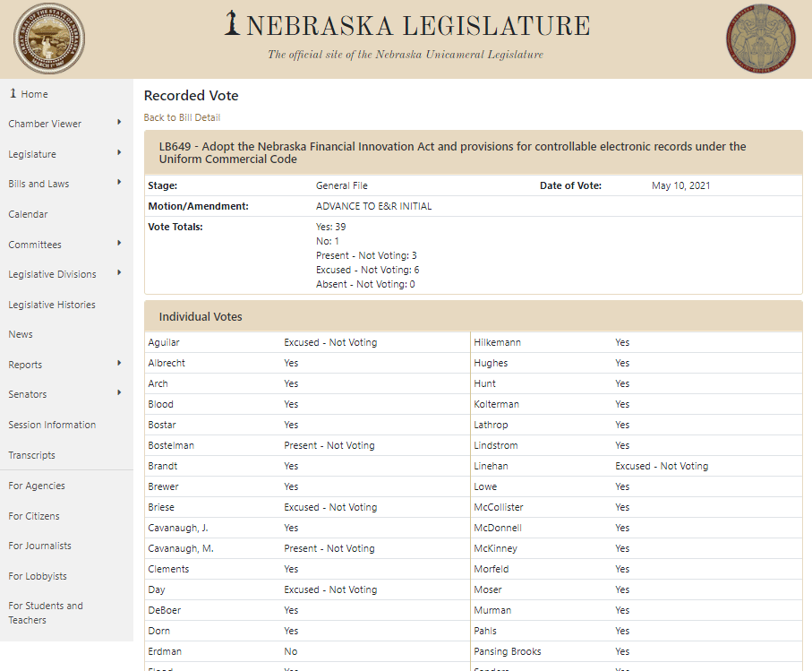Click the ADVANCE TO E&R INITIAL motion text

374,206
